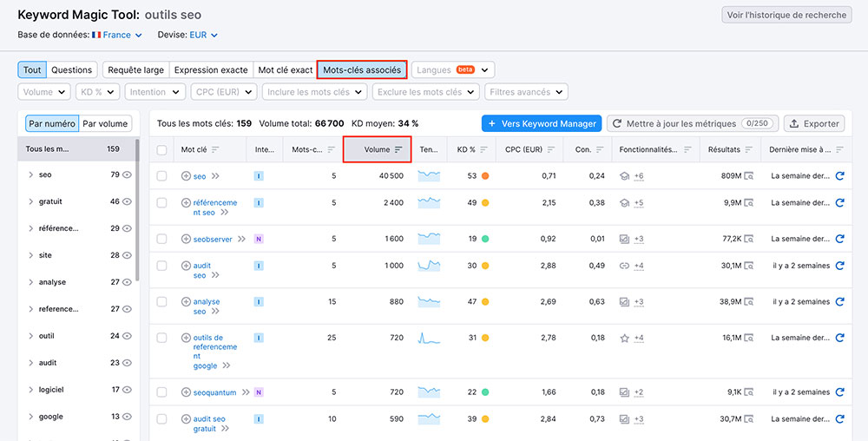Check the référencement seo row checkbox
The width and height of the screenshot is (868, 441).
[161, 202]
